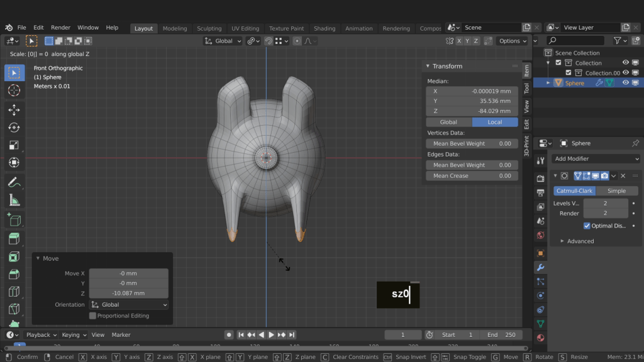Click the Add Cube tool icon

coord(14,220)
